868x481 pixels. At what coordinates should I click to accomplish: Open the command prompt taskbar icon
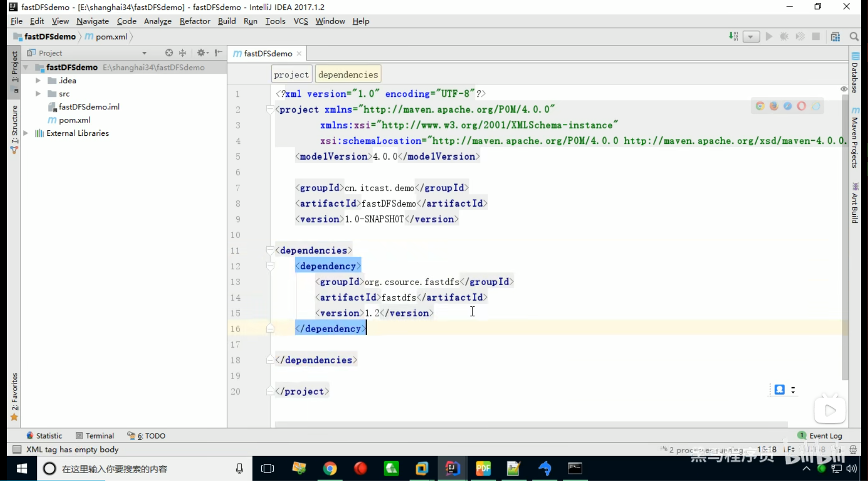tap(575, 469)
